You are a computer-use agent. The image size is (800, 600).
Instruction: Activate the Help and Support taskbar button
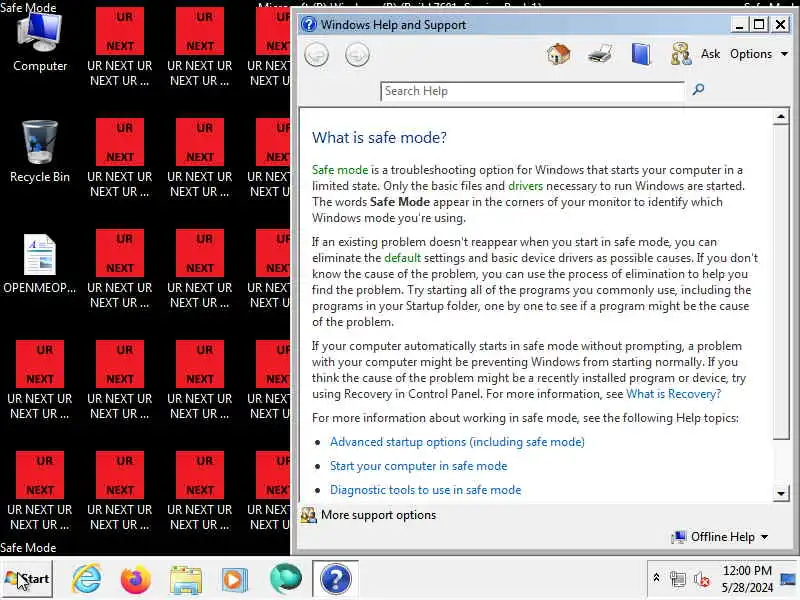(x=335, y=579)
